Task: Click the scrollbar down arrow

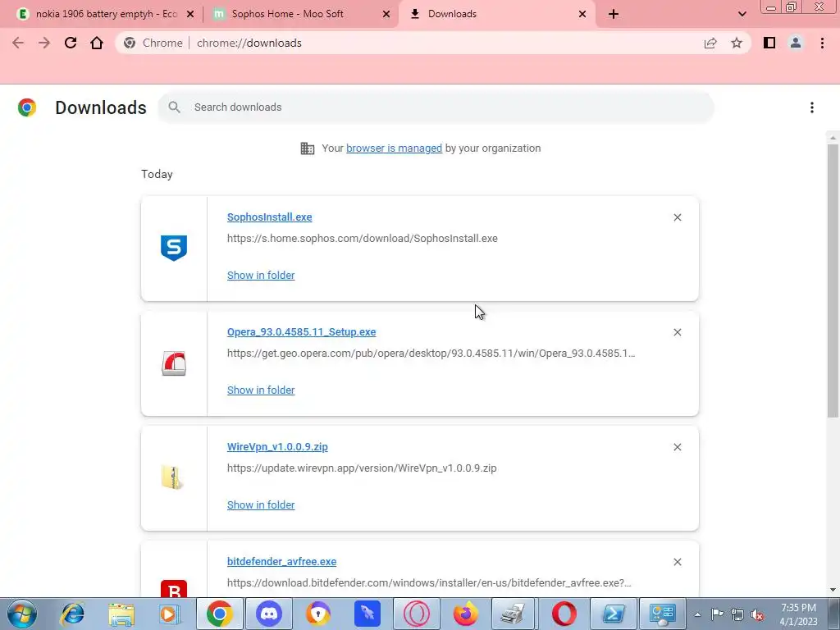Action: click(833, 590)
